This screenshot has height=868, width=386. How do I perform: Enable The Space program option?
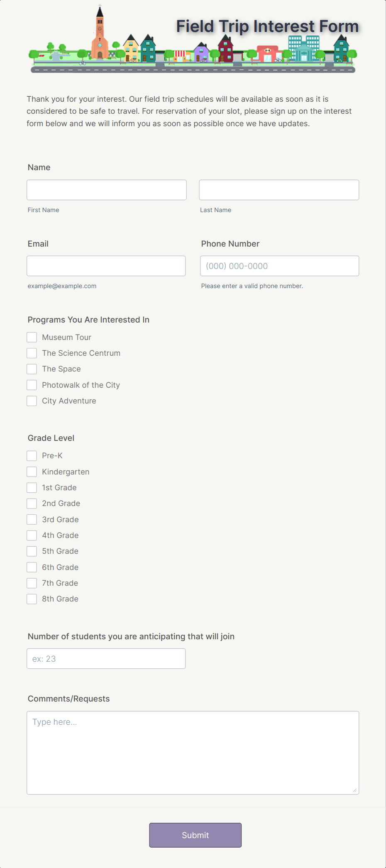32,369
